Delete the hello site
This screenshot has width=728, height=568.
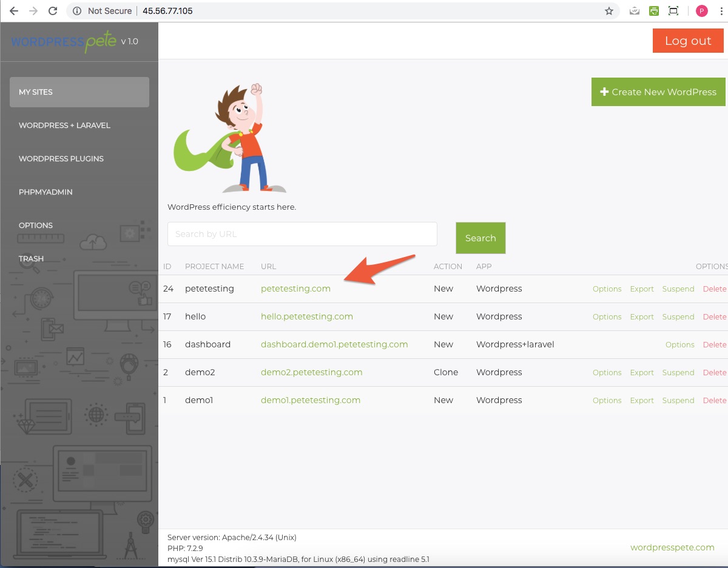(715, 317)
